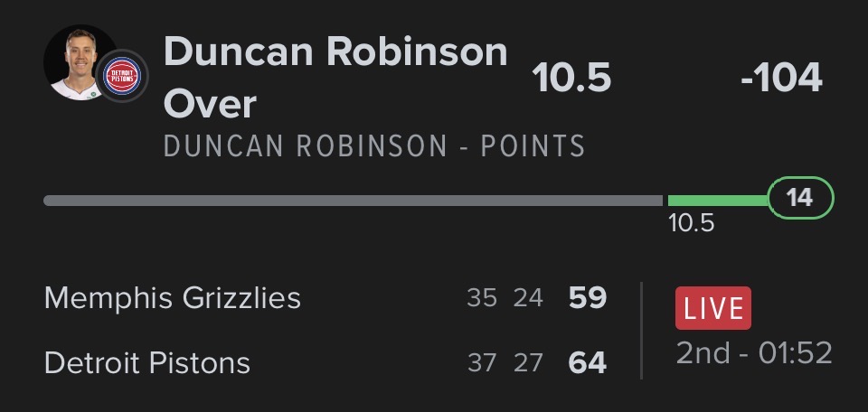The width and height of the screenshot is (868, 412).
Task: Open the Memphis Grizzlies team name
Action: click(x=173, y=298)
